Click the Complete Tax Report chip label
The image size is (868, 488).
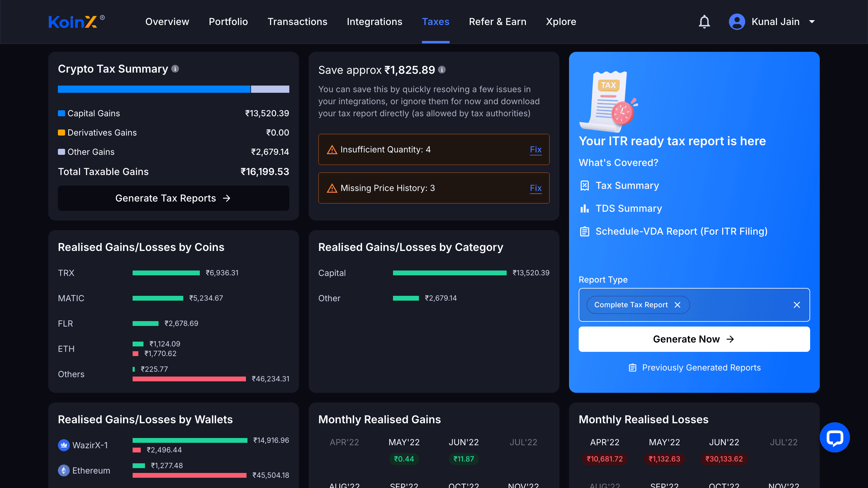pyautogui.click(x=631, y=305)
